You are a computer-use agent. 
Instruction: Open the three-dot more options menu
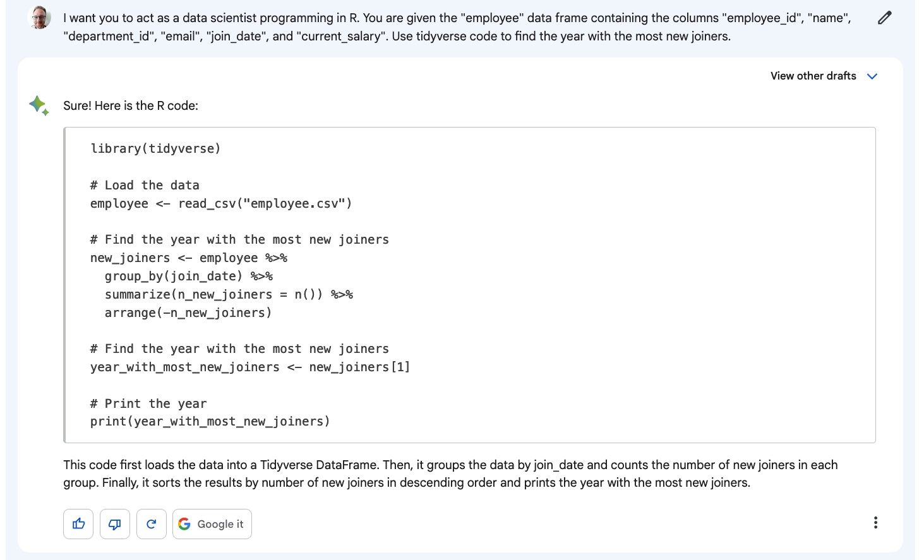click(875, 523)
